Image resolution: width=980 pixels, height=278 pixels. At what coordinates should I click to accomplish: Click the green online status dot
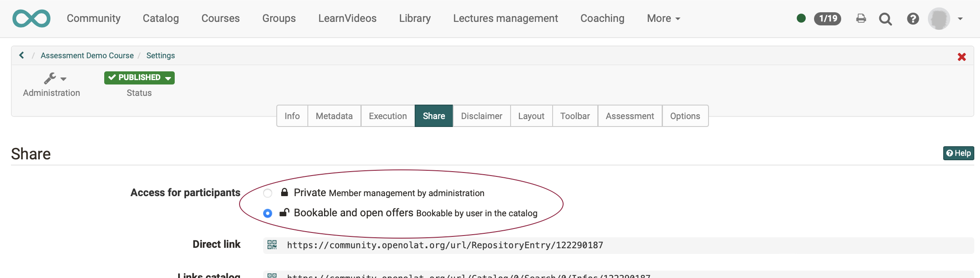pyautogui.click(x=801, y=18)
